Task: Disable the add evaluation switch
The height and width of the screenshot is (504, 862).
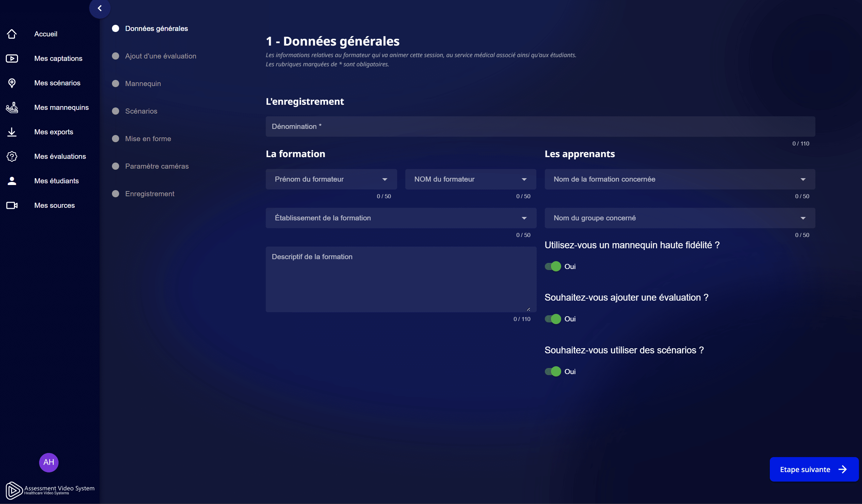Action: click(x=553, y=319)
